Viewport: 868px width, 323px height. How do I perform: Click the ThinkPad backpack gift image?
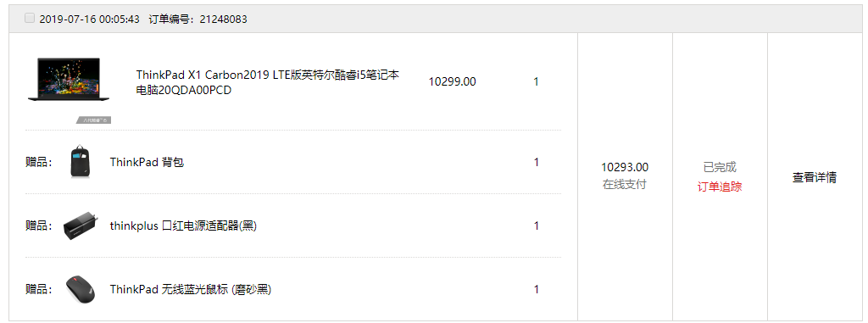81,162
